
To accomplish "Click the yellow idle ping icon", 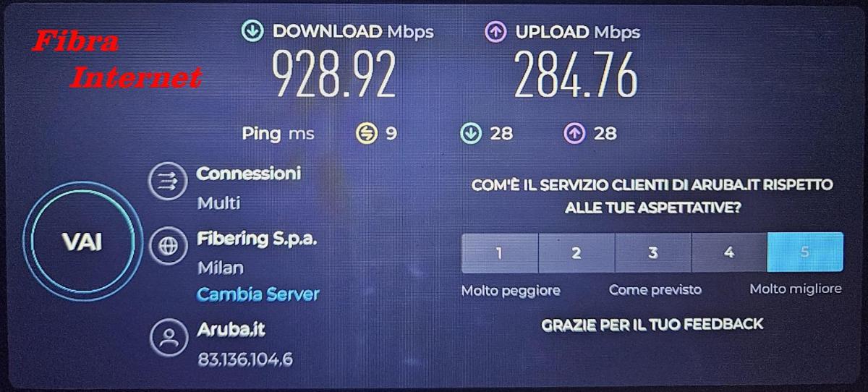I will [367, 133].
